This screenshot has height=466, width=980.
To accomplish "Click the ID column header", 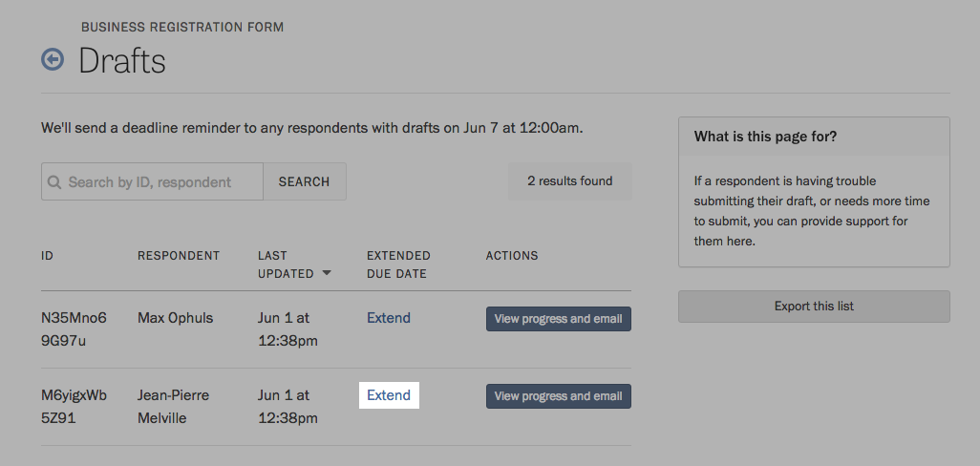I will (x=47, y=256).
